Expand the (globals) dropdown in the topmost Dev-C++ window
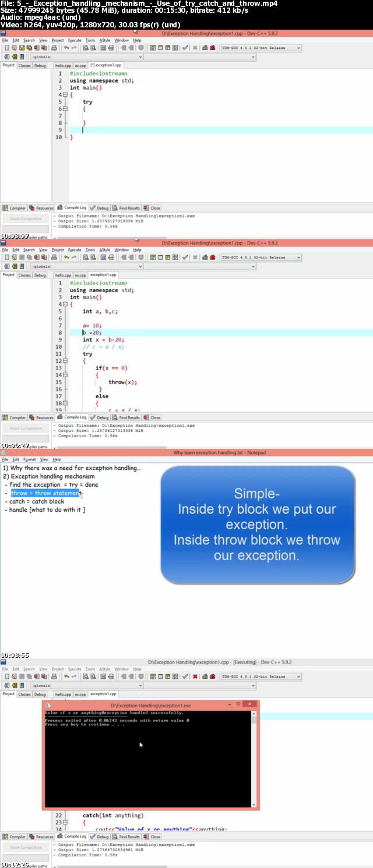 (139, 57)
